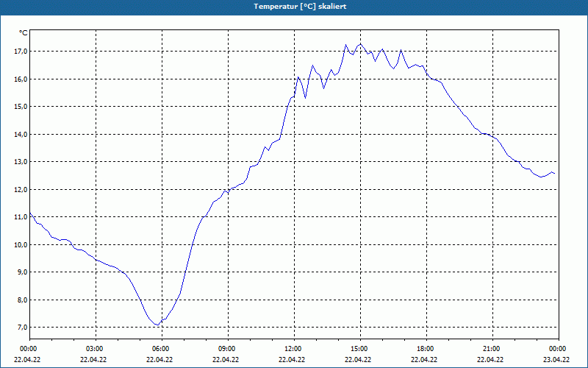Click the 9,0 y-axis label
This screenshot has width=588, height=368.
coord(22,272)
